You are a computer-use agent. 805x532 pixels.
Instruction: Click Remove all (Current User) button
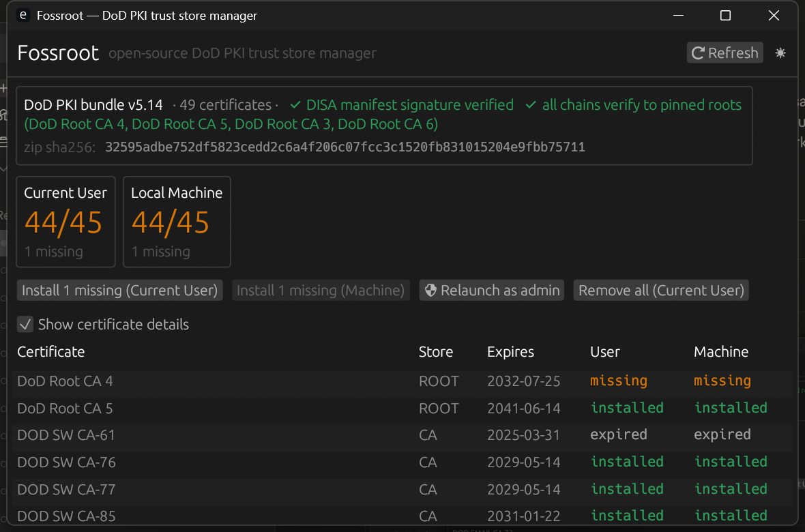click(661, 291)
